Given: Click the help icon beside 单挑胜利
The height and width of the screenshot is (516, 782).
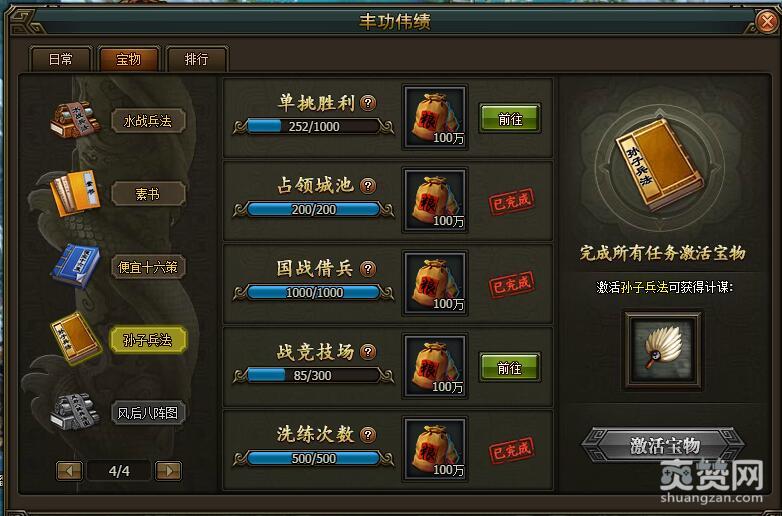Looking at the screenshot, I should click(368, 103).
